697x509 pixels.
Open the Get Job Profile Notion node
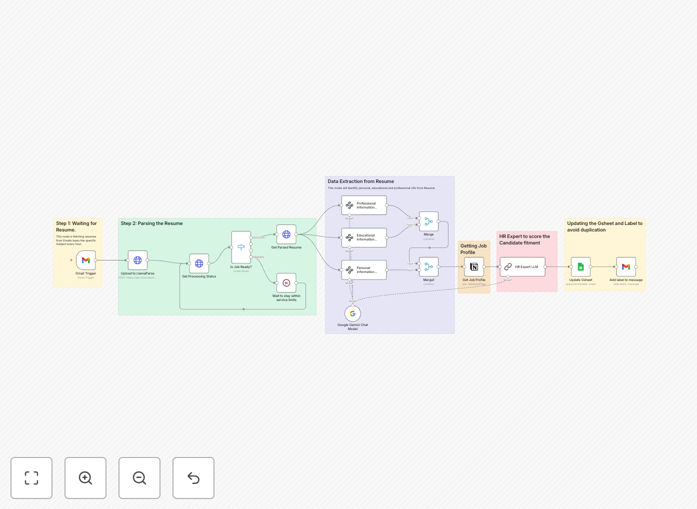pyautogui.click(x=474, y=267)
